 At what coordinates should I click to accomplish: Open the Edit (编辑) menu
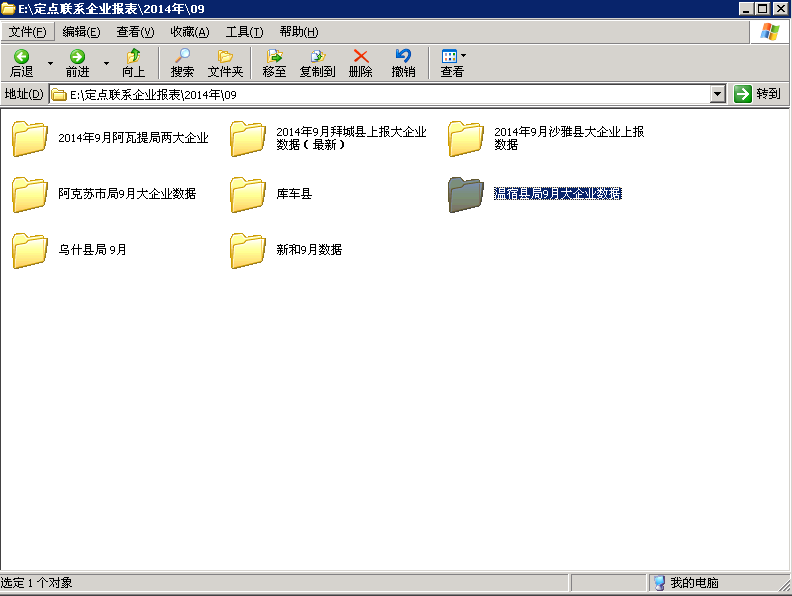click(x=81, y=32)
